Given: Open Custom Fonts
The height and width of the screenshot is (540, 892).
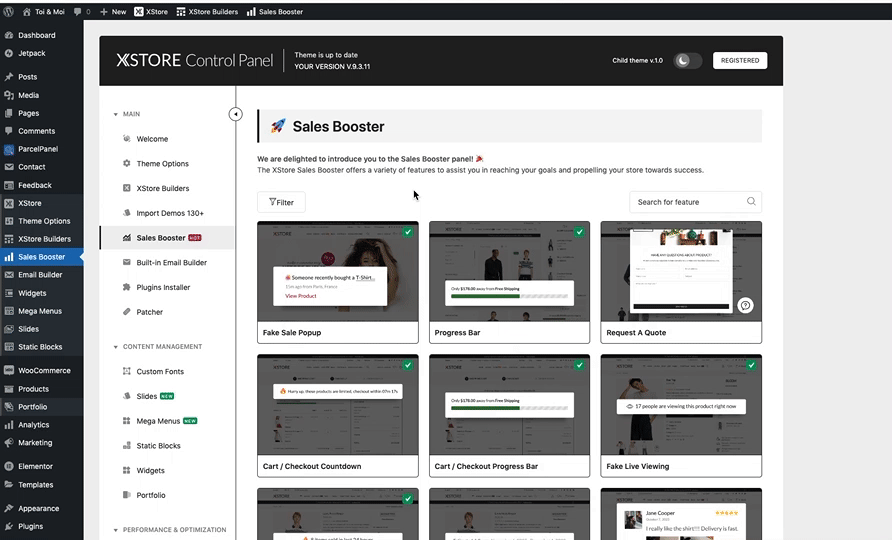Looking at the screenshot, I should pos(160,372).
